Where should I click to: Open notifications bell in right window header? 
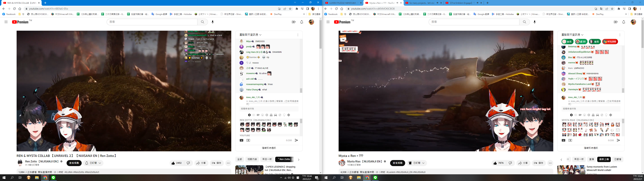coord(624,22)
